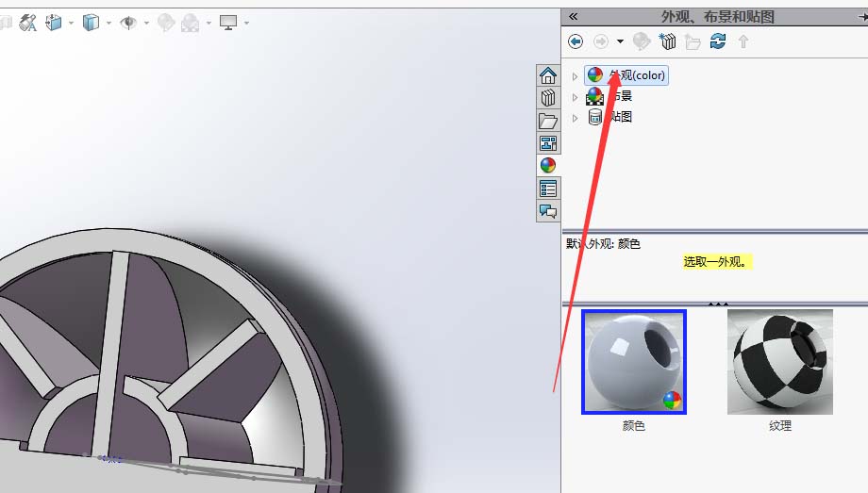Select the 颜色 appearance thumbnail
The width and height of the screenshot is (868, 493).
click(634, 362)
